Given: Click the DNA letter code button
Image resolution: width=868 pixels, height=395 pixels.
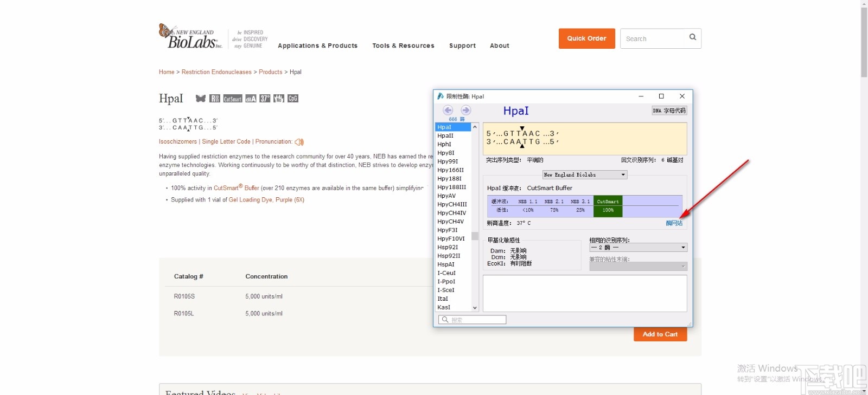Looking at the screenshot, I should click(669, 111).
